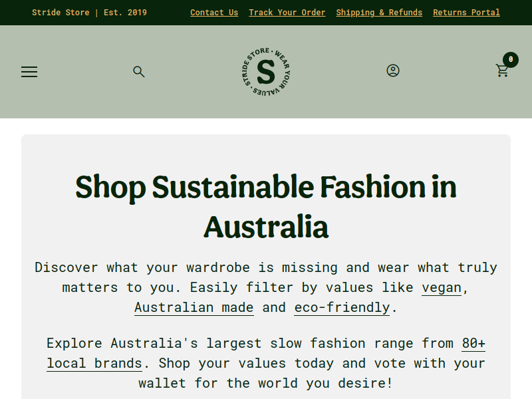Click the Stride Store circular logo

pyautogui.click(x=266, y=72)
